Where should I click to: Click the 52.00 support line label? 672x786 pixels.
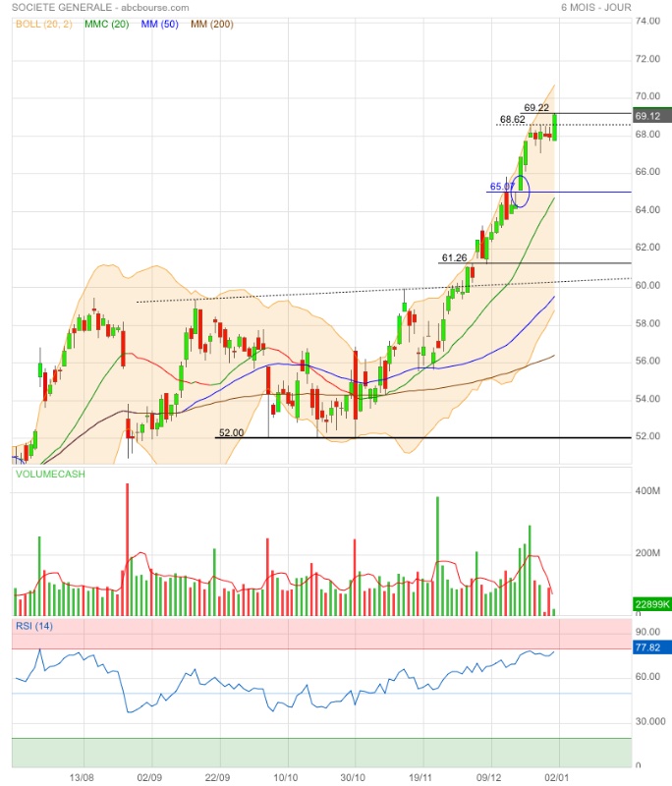[231, 432]
